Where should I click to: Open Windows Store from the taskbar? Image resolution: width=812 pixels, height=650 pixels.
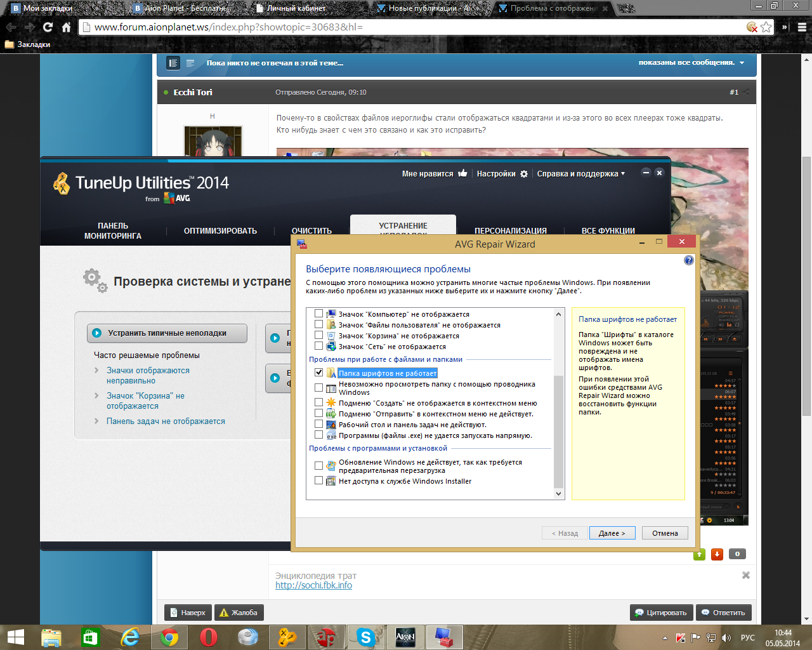point(91,637)
